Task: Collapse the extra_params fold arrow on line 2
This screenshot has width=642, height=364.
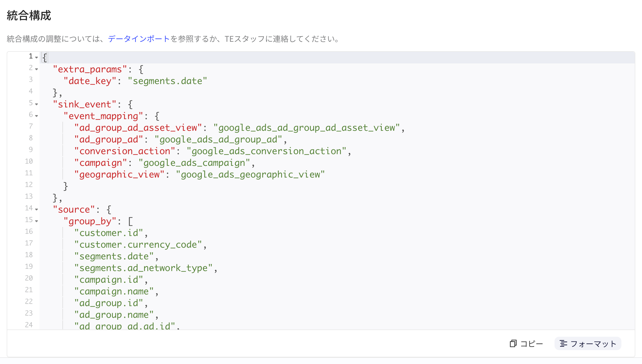Action: (x=37, y=69)
